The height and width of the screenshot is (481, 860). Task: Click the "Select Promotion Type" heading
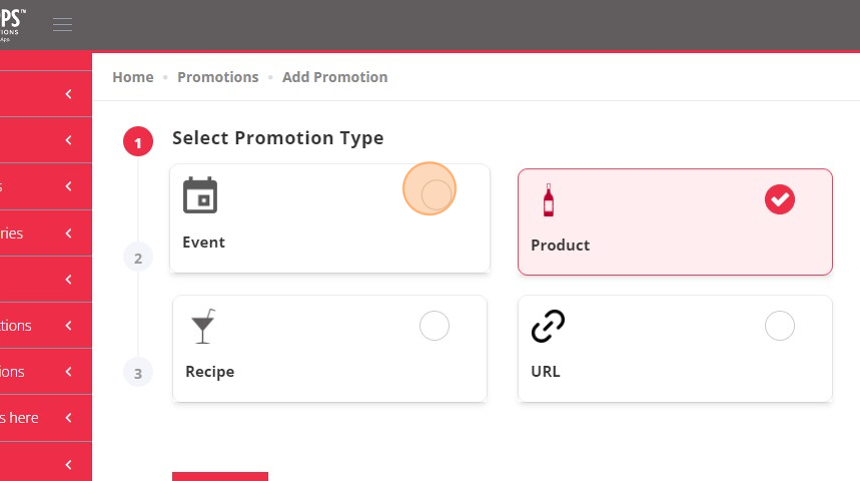278,138
